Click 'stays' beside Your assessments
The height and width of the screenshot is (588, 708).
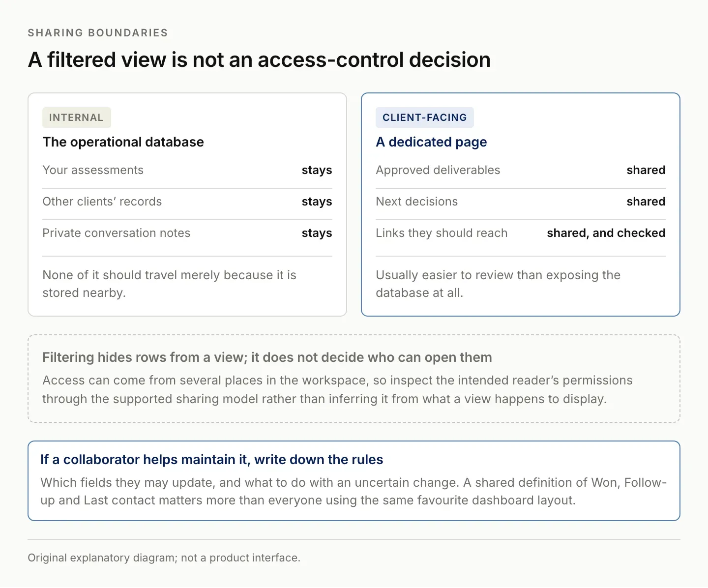click(x=317, y=170)
